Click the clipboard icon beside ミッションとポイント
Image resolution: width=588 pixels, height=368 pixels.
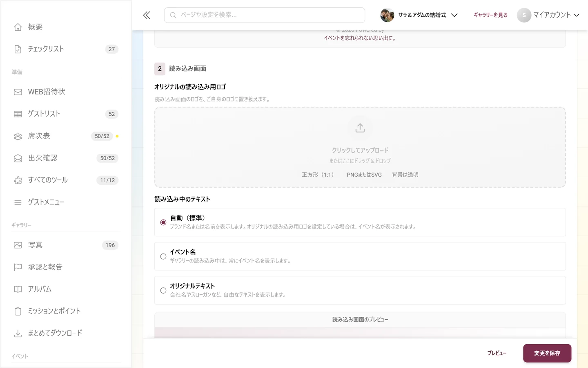tap(18, 312)
